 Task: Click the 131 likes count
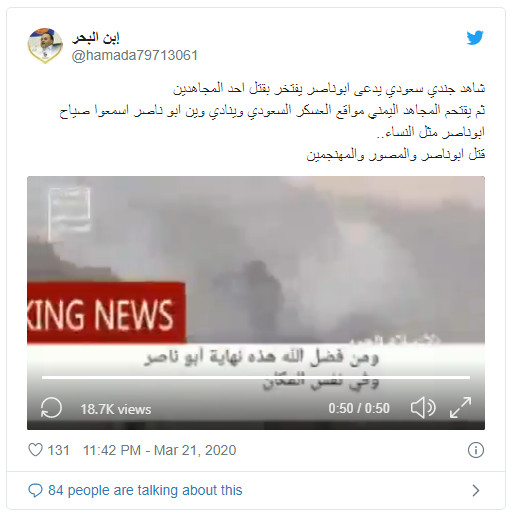pyautogui.click(x=58, y=450)
